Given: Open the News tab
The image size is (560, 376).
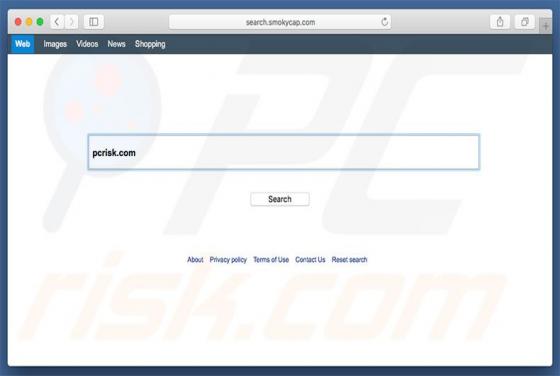Looking at the screenshot, I should click(x=116, y=44).
